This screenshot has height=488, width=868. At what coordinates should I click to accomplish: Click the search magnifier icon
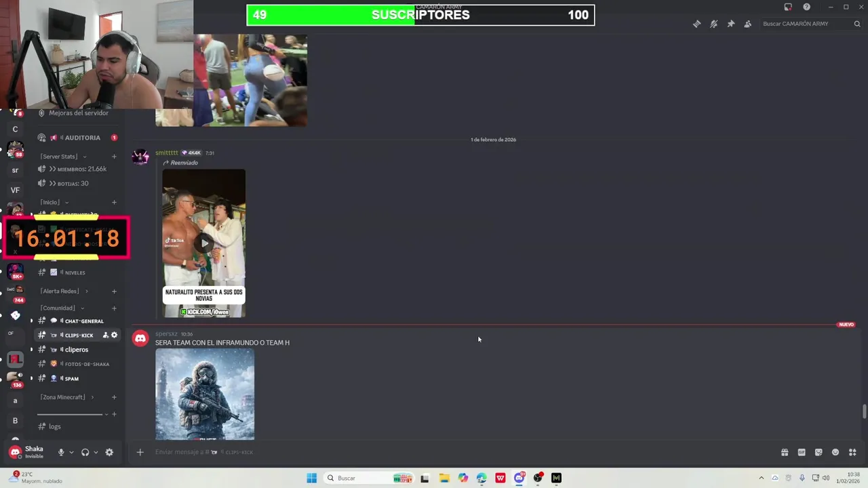(857, 24)
